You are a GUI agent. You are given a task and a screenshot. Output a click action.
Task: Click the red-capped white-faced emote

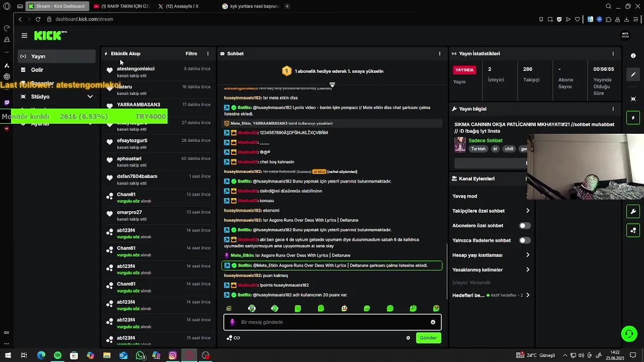coord(344,308)
